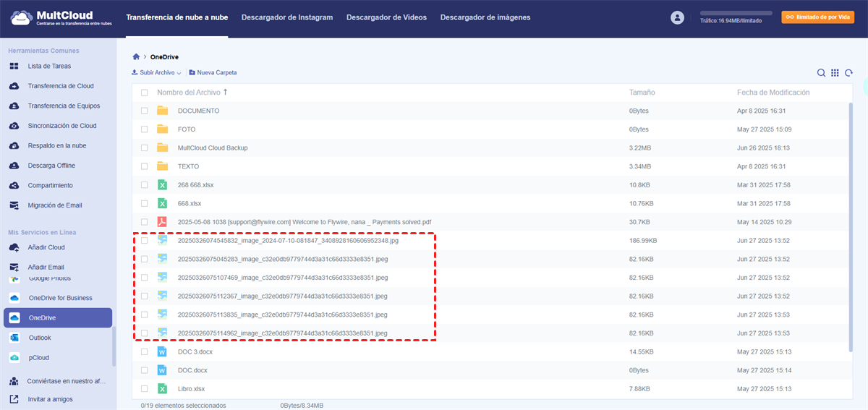
Task: Click Compartimiento sidebar icon
Action: 14,185
